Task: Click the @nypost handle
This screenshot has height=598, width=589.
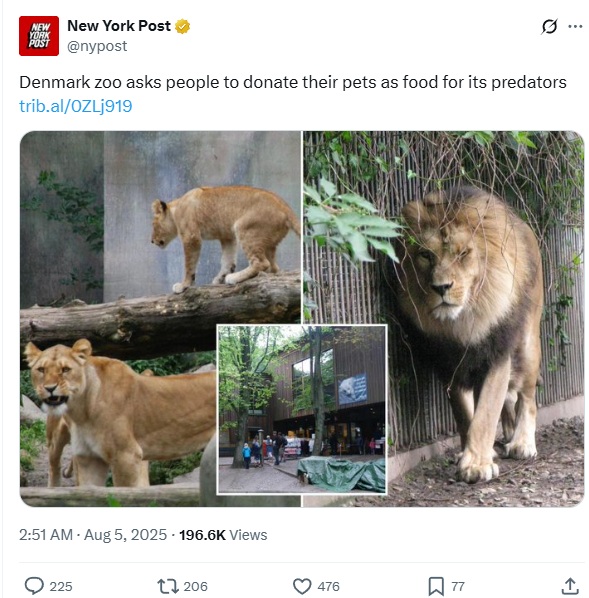Action: click(97, 46)
